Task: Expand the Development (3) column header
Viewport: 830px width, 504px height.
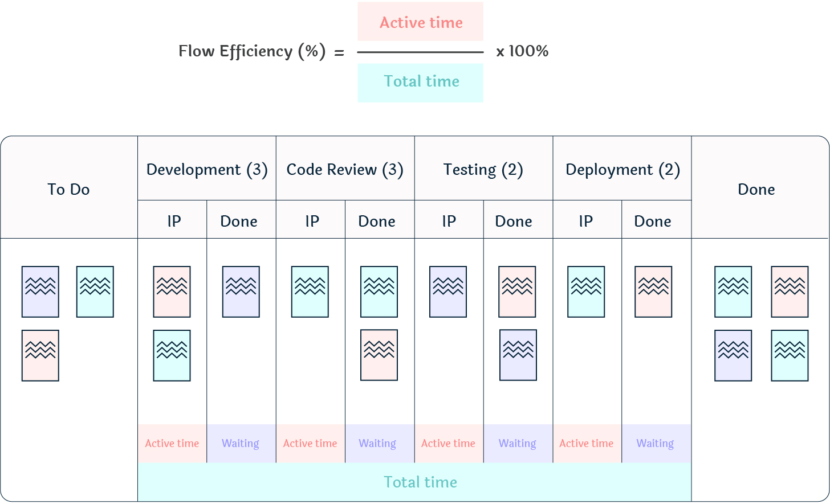Action: click(x=207, y=169)
